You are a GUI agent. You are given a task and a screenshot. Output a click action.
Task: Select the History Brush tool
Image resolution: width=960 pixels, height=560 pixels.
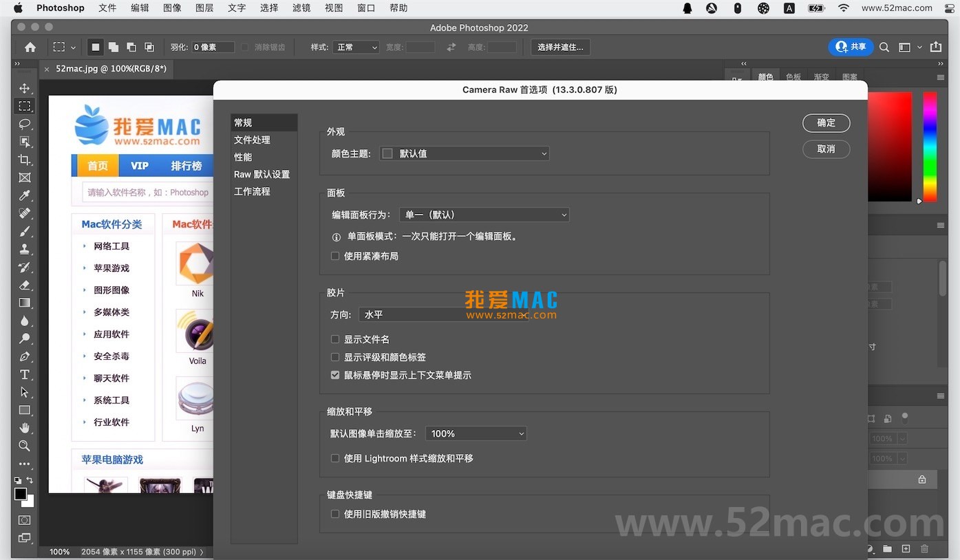point(25,267)
